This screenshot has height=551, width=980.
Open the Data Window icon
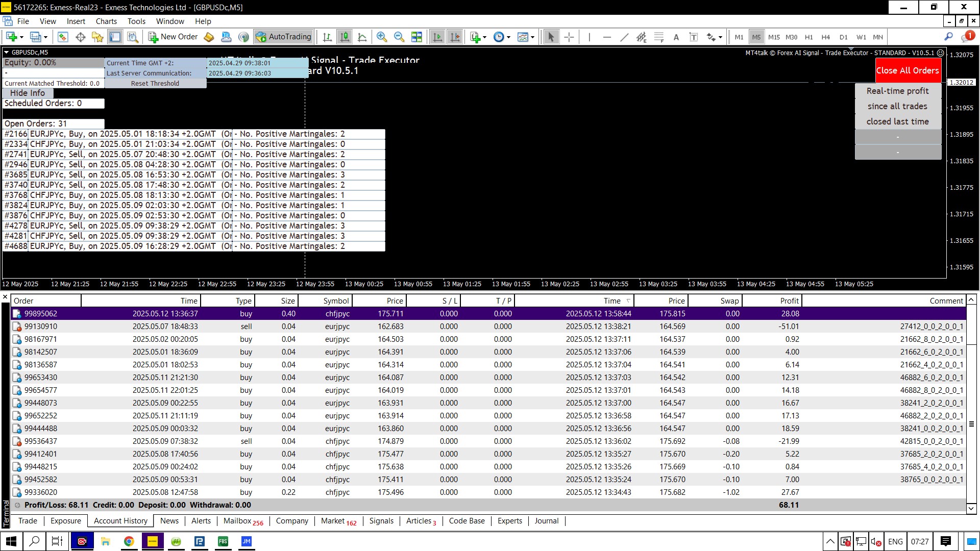click(80, 37)
